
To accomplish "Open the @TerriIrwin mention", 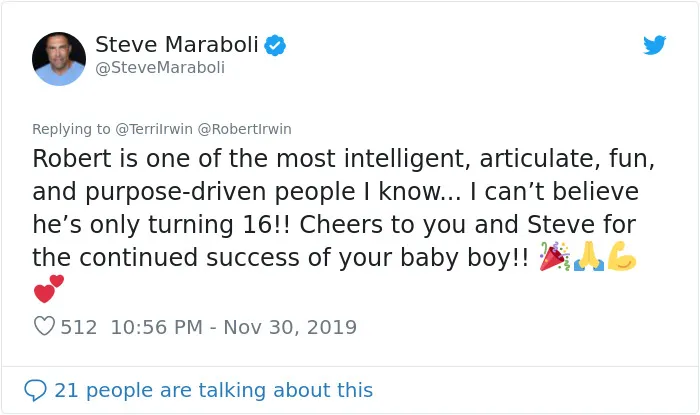I will [154, 129].
